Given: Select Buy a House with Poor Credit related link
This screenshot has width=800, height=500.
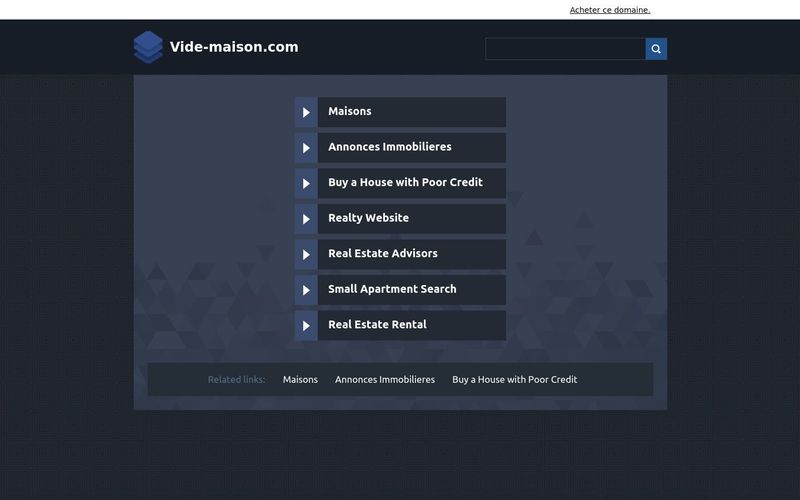Looking at the screenshot, I should pos(514,380).
